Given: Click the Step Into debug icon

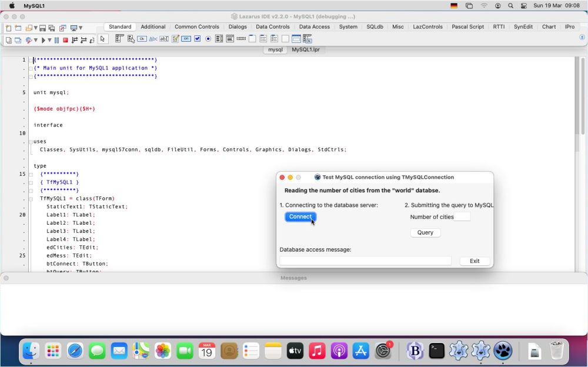Looking at the screenshot, I should [x=75, y=40].
